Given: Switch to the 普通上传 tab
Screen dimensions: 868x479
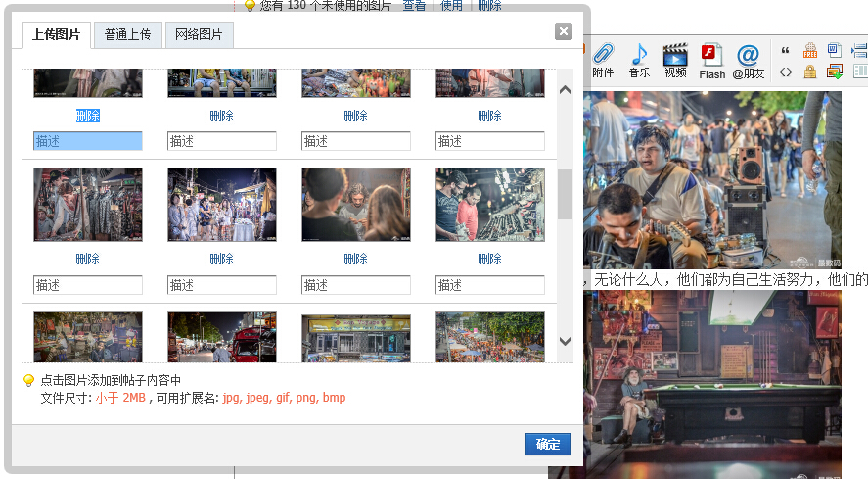Looking at the screenshot, I should 128,35.
